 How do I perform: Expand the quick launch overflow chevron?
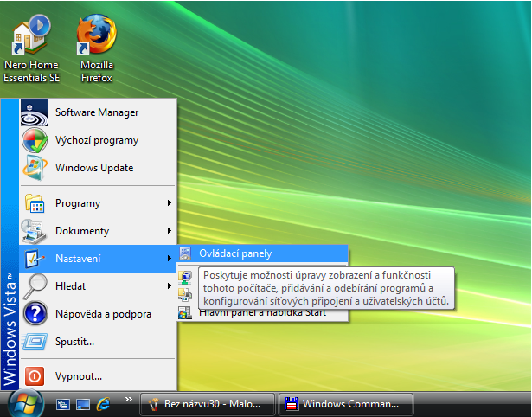pyautogui.click(x=128, y=400)
